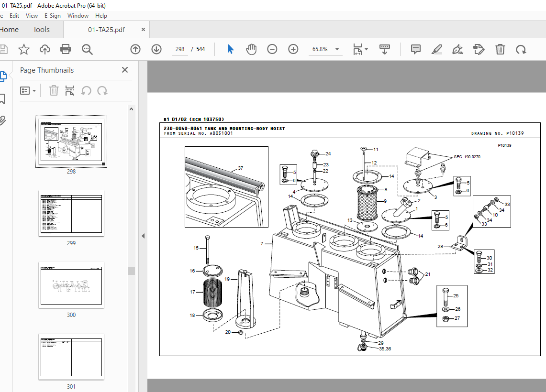Screen dimensions: 546x392
Task: Go to next page arrow
Action: [x=156, y=49]
